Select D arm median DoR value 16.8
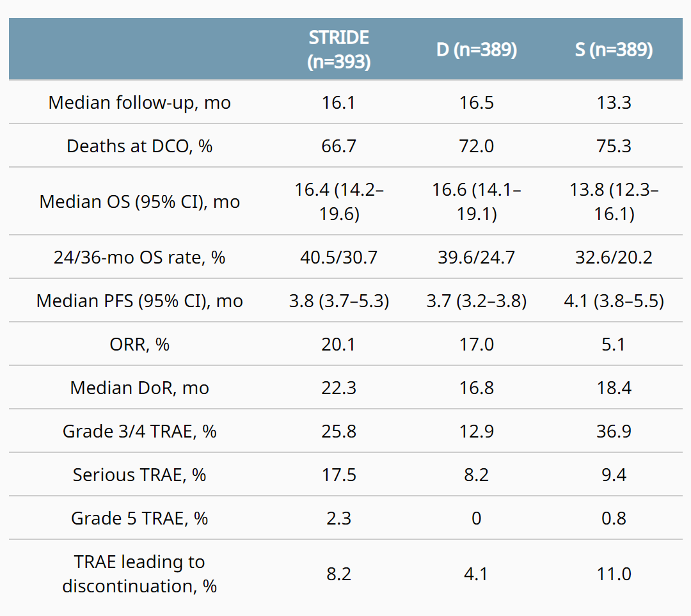The height and width of the screenshot is (616, 691). tap(476, 388)
